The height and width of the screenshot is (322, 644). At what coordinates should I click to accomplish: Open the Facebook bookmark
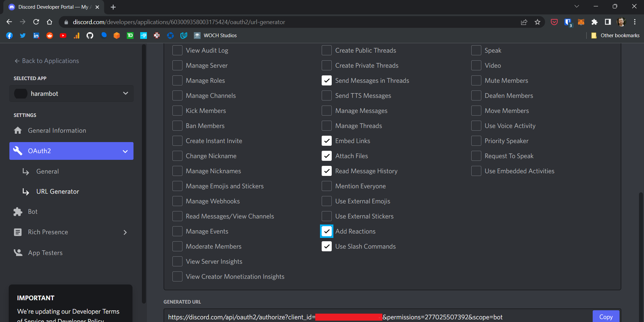9,36
